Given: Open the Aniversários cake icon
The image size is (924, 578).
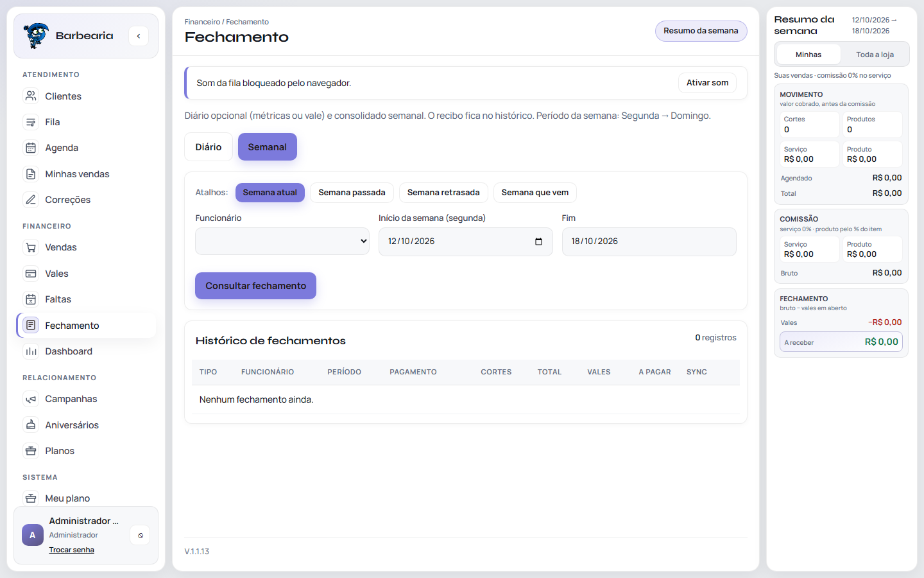Looking at the screenshot, I should [x=31, y=425].
